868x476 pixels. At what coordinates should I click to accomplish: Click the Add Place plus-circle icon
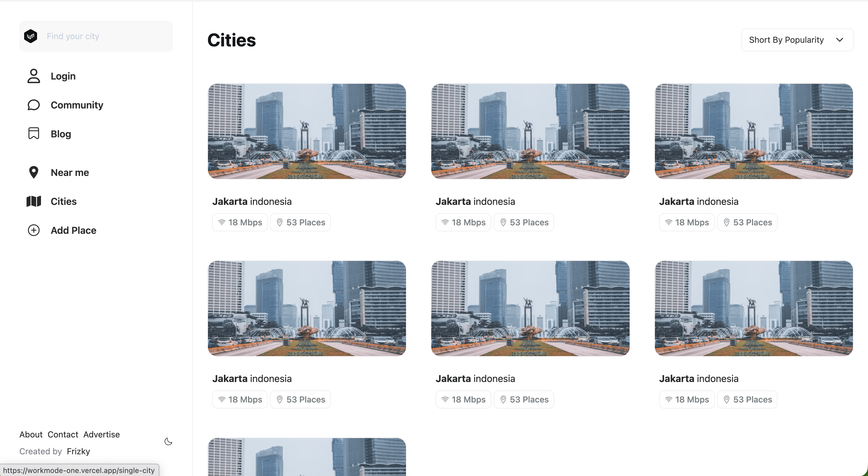(x=34, y=230)
